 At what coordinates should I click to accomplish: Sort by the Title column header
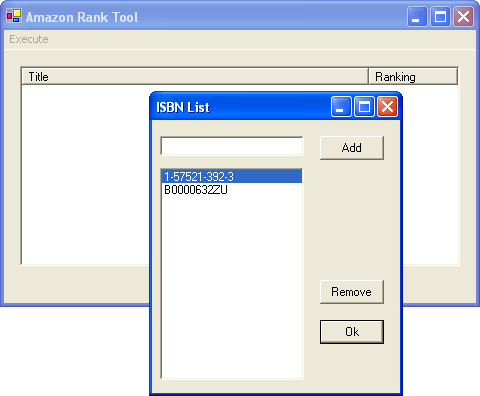click(195, 77)
